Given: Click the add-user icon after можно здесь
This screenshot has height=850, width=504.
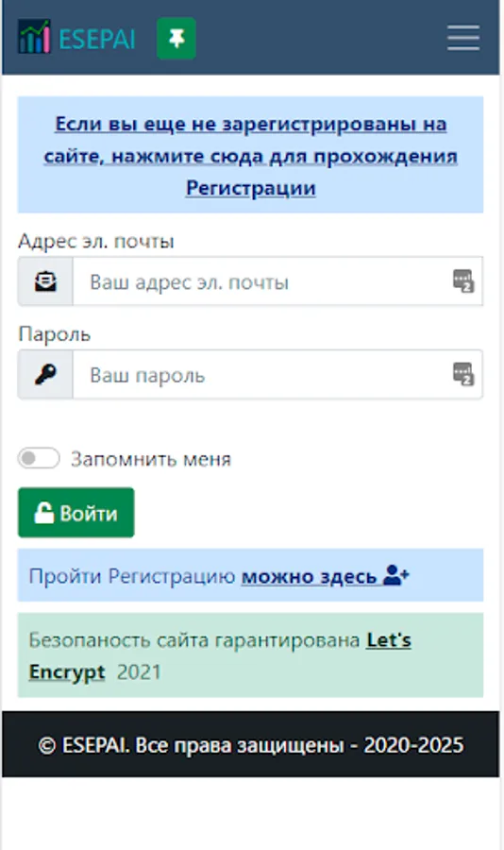Looking at the screenshot, I should [x=396, y=575].
